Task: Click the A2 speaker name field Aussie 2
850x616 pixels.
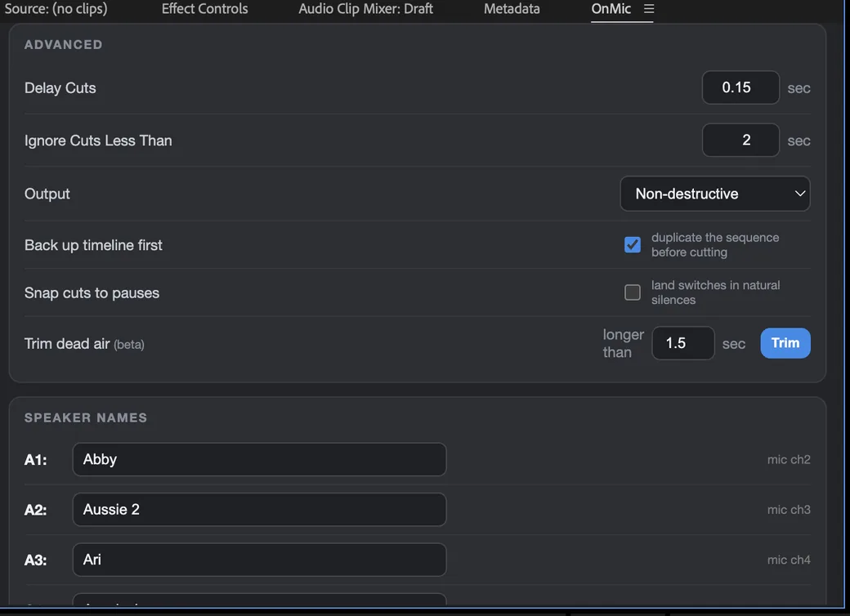Action: click(x=259, y=509)
